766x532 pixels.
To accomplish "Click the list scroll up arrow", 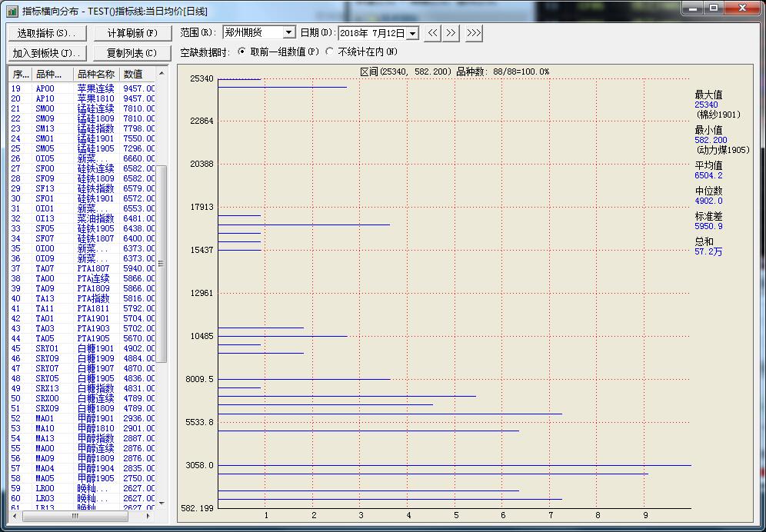I will [x=162, y=73].
